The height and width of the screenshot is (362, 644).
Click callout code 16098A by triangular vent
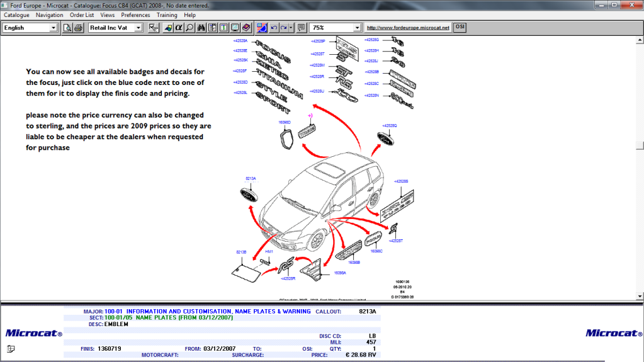pos(340,273)
